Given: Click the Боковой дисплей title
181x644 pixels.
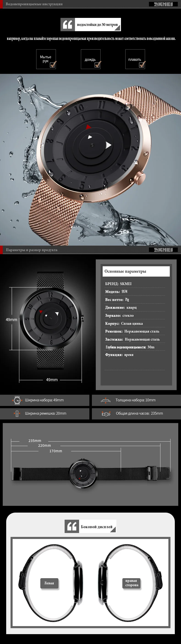Looking at the screenshot, I should tap(97, 527).
